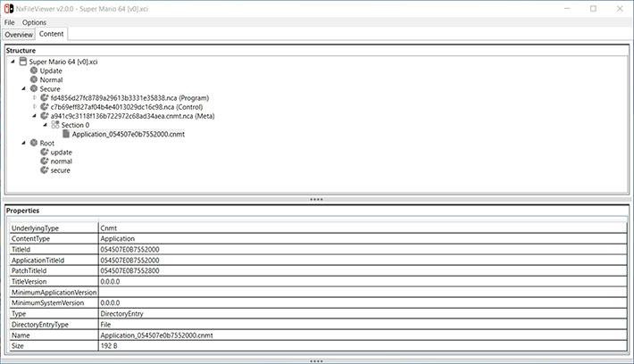Screen dimensions: 634x364
Task: Collapse the Section 0 node
Action: point(45,125)
